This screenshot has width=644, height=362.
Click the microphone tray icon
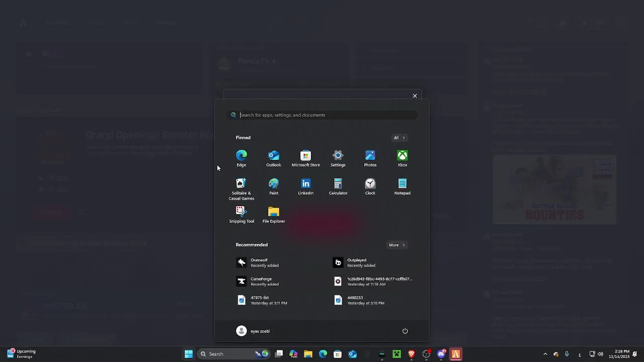[567, 354]
